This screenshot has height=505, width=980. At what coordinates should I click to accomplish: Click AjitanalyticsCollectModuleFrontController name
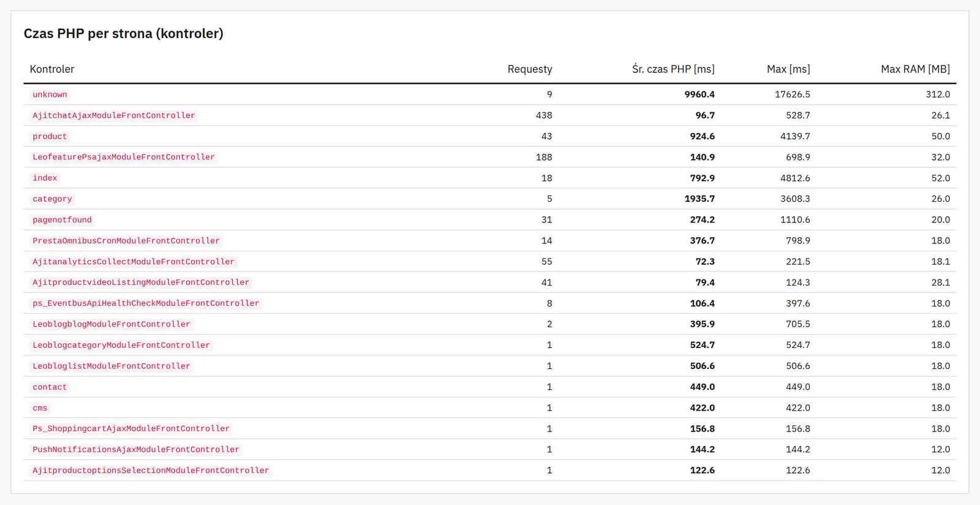pyautogui.click(x=134, y=262)
